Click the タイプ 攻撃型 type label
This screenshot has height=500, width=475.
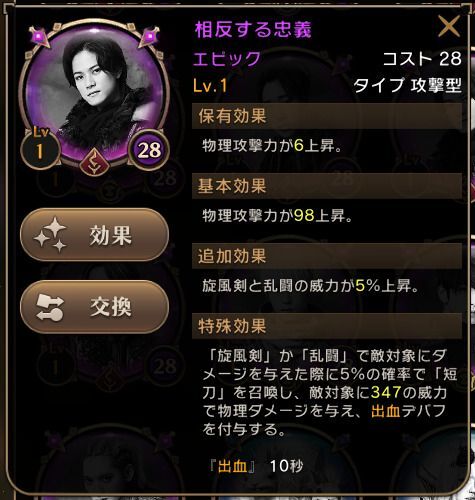click(x=407, y=86)
